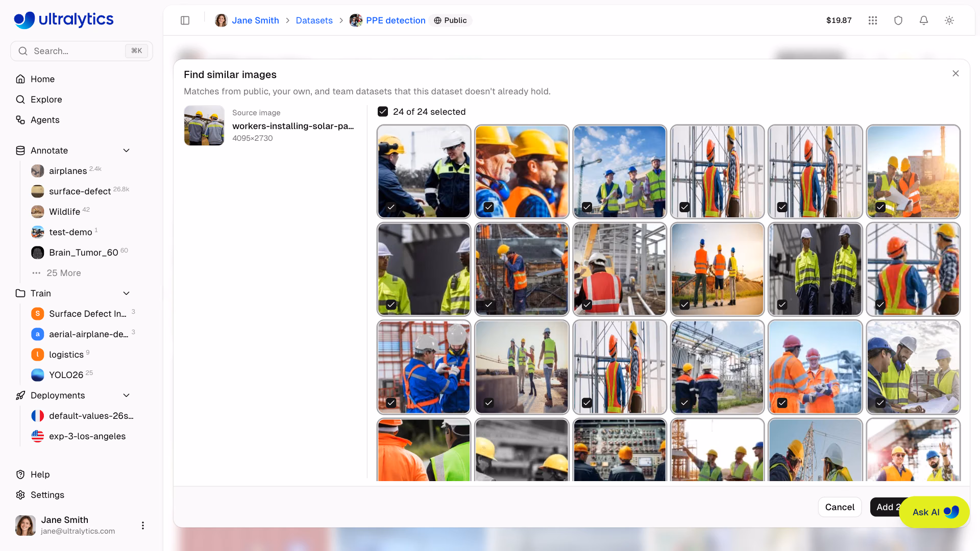Uncheck the crane and blue sky image checkbox
Screen dimensions: 980x551
pyautogui.click(x=587, y=207)
